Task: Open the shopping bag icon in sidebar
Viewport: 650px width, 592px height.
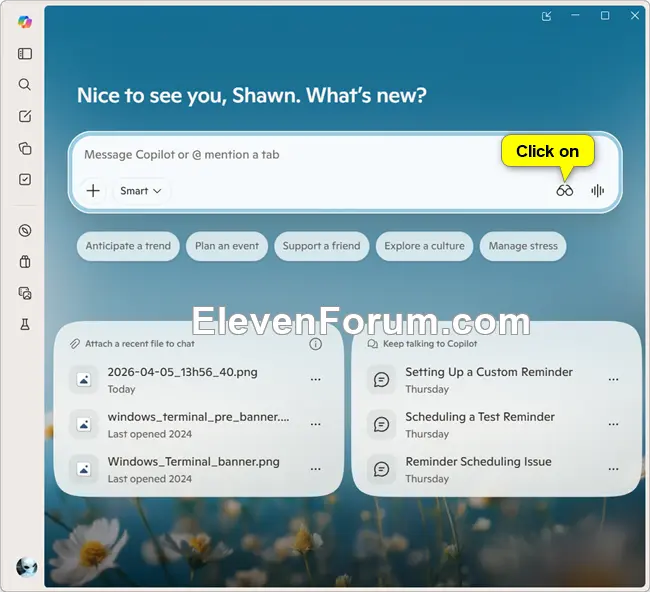Action: click(25, 262)
